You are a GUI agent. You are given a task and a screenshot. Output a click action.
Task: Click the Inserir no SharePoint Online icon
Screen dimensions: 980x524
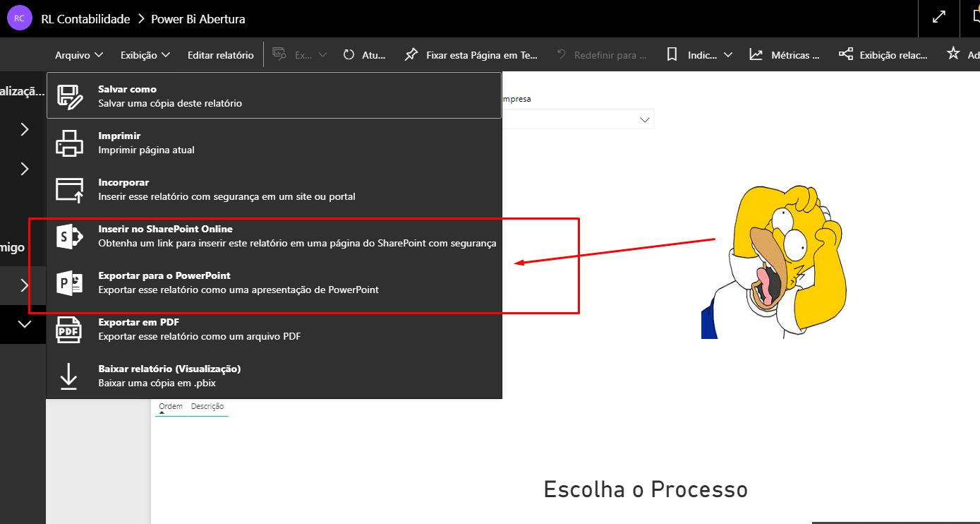tap(68, 234)
